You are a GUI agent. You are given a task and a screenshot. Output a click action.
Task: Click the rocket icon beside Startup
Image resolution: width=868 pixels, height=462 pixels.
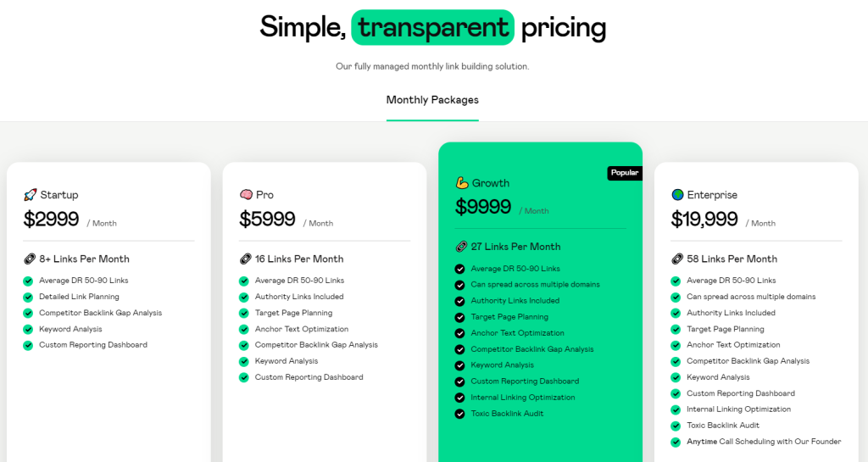[x=31, y=195]
